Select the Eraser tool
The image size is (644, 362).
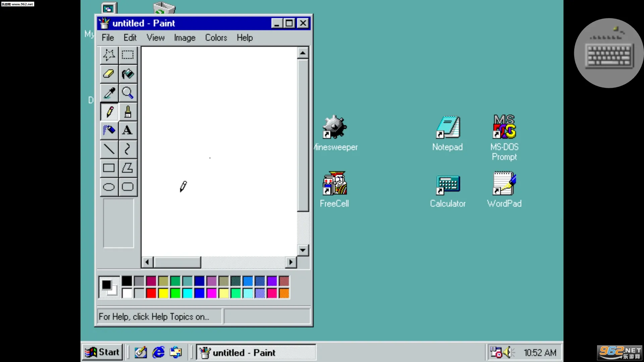109,74
